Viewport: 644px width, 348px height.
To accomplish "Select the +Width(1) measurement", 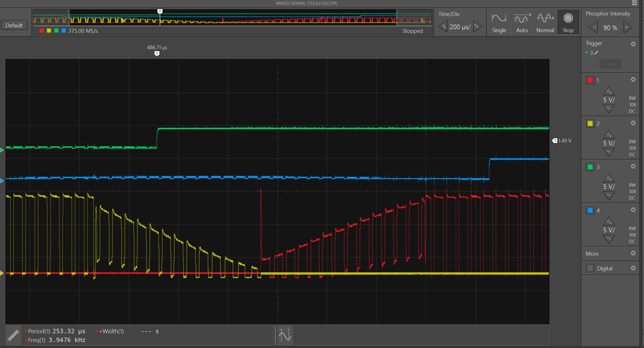I will 127,331.
